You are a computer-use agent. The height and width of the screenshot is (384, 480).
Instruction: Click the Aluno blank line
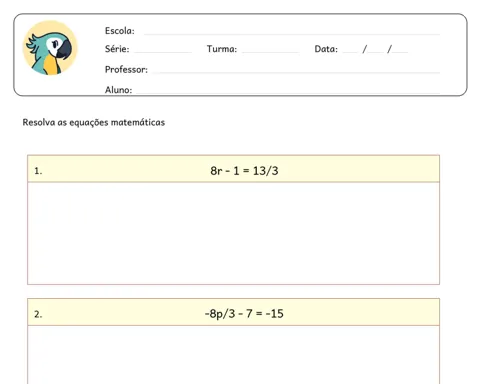pos(288,93)
